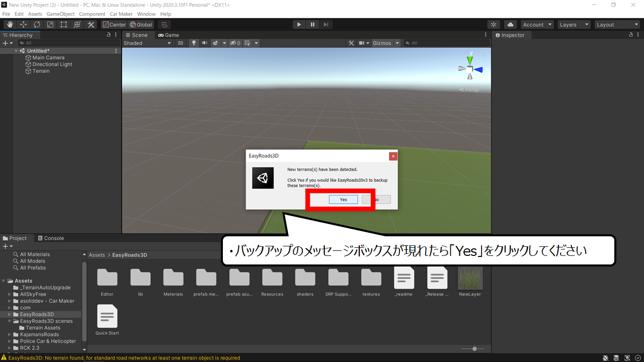Screen dimensions: 644x362
Task: Toggle Persp projection label
Action: click(x=469, y=90)
